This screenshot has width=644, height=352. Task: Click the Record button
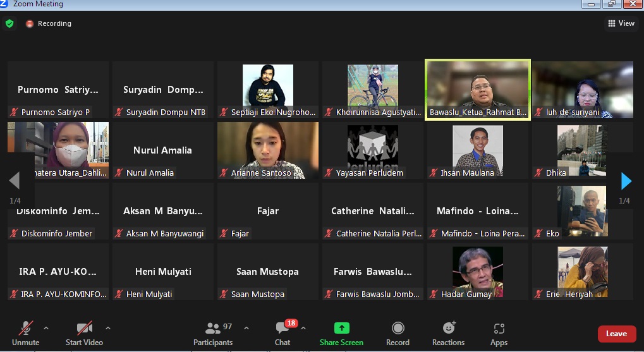(398, 333)
